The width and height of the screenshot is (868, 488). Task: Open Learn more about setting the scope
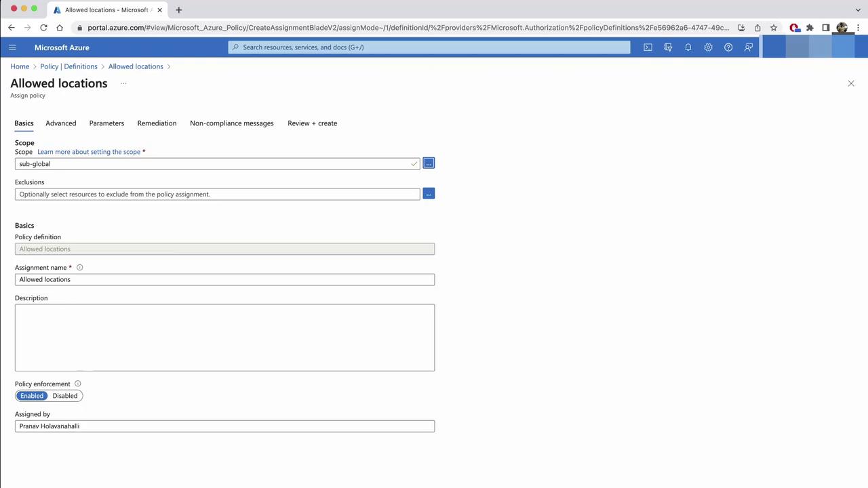[x=89, y=152]
